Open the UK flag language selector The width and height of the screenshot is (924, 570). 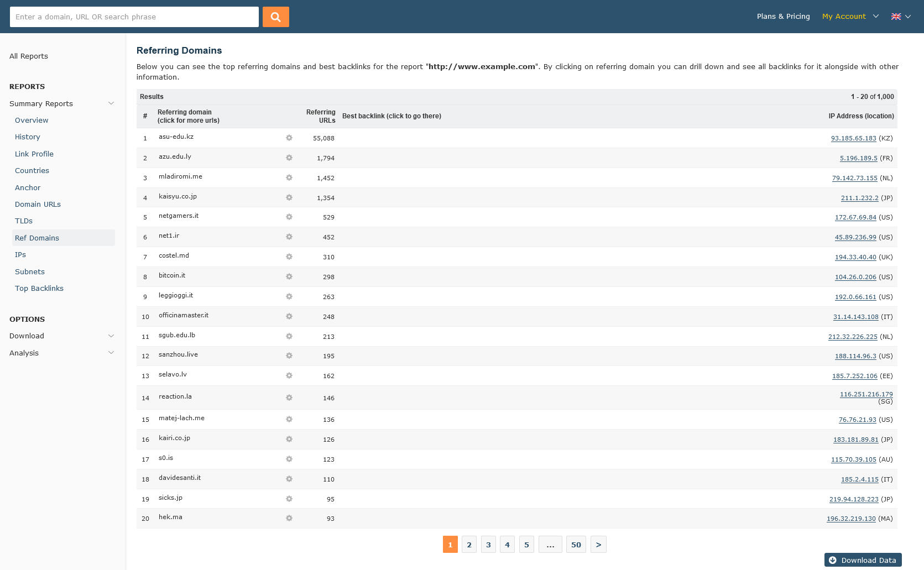pyautogui.click(x=900, y=17)
